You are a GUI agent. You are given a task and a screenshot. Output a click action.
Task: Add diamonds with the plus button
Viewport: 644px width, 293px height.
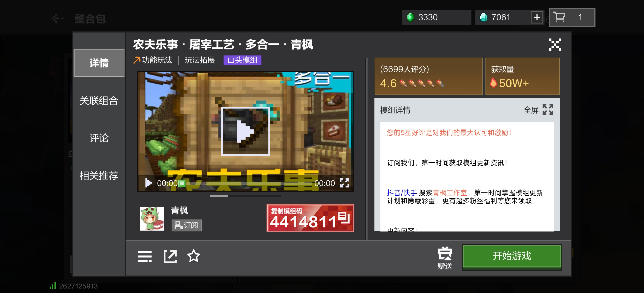(537, 17)
